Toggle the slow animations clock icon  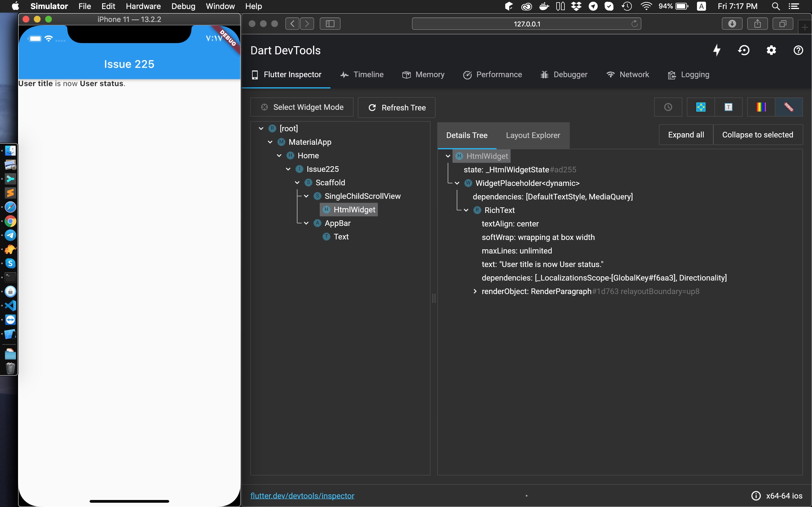click(668, 107)
